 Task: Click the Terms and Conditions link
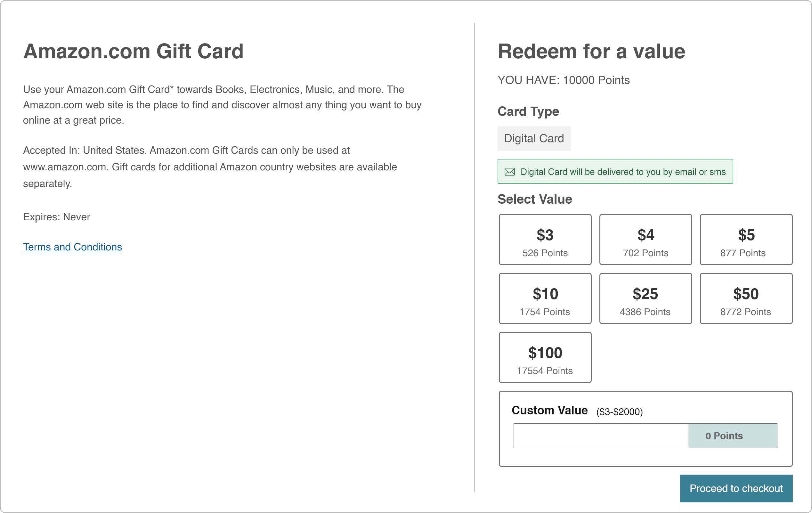(73, 247)
